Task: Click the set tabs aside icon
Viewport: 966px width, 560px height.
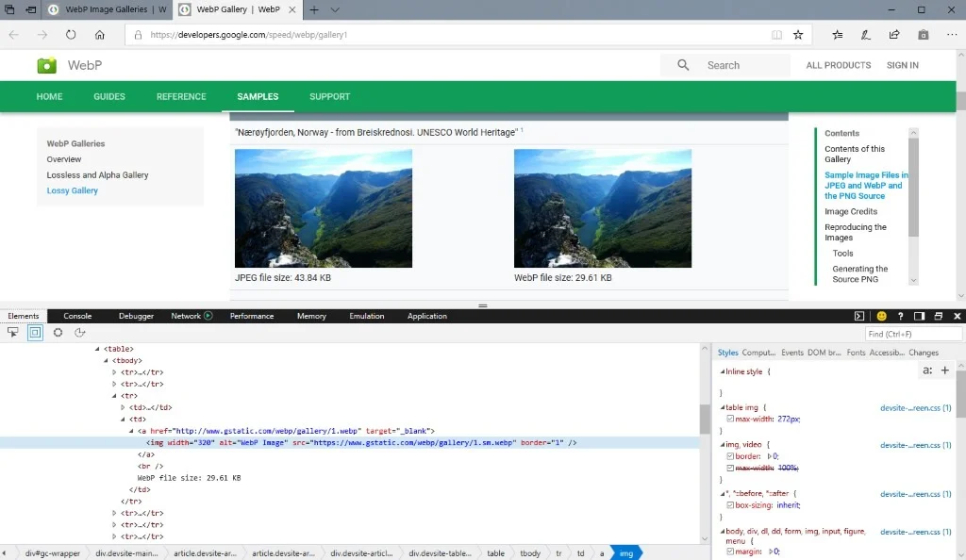Action: 31,9
